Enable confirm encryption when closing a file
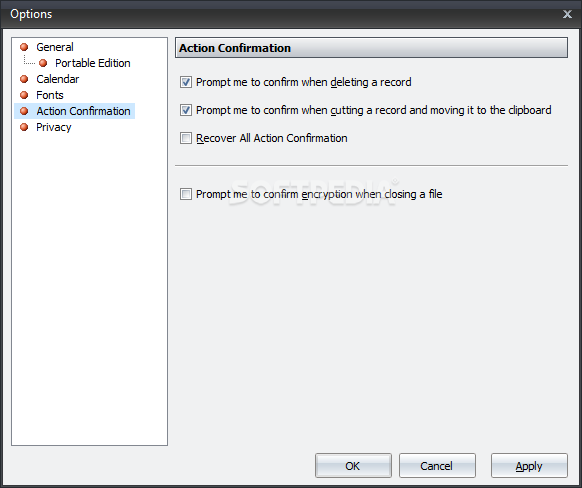 point(186,194)
